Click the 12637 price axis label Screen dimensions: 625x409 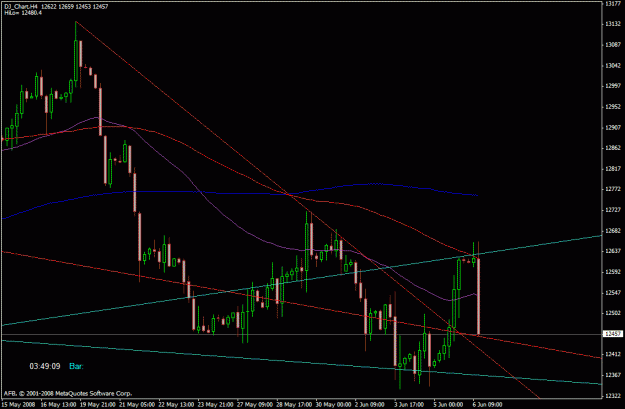pyautogui.click(x=613, y=251)
